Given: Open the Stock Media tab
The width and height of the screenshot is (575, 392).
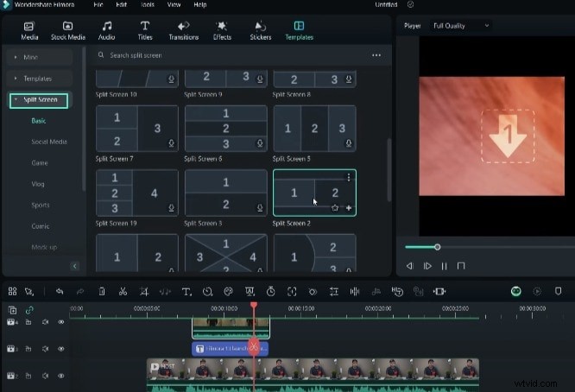Looking at the screenshot, I should (x=67, y=31).
